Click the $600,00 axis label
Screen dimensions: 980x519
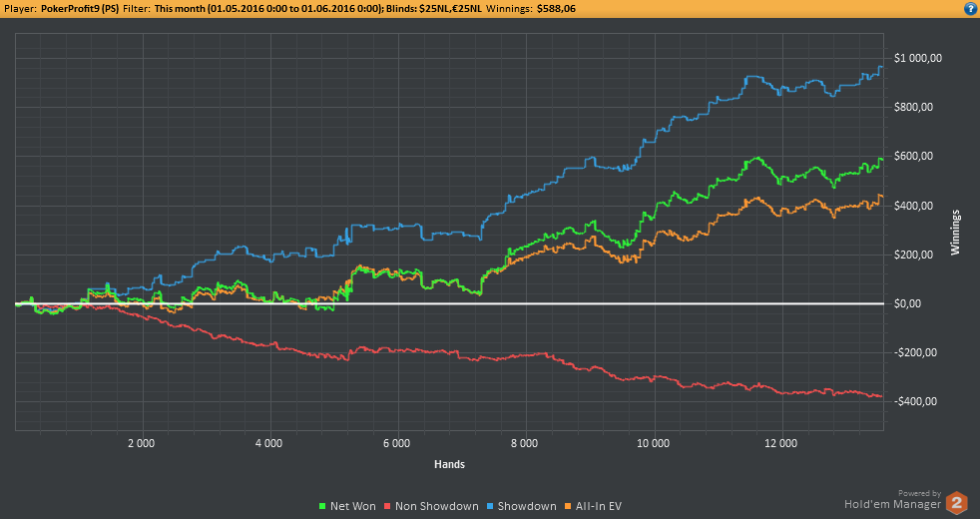coord(913,157)
